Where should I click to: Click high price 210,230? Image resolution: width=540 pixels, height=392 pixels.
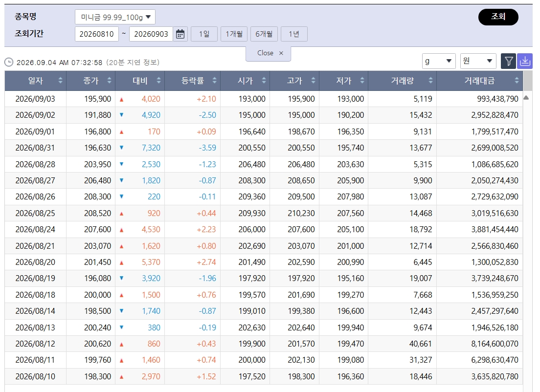301,214
